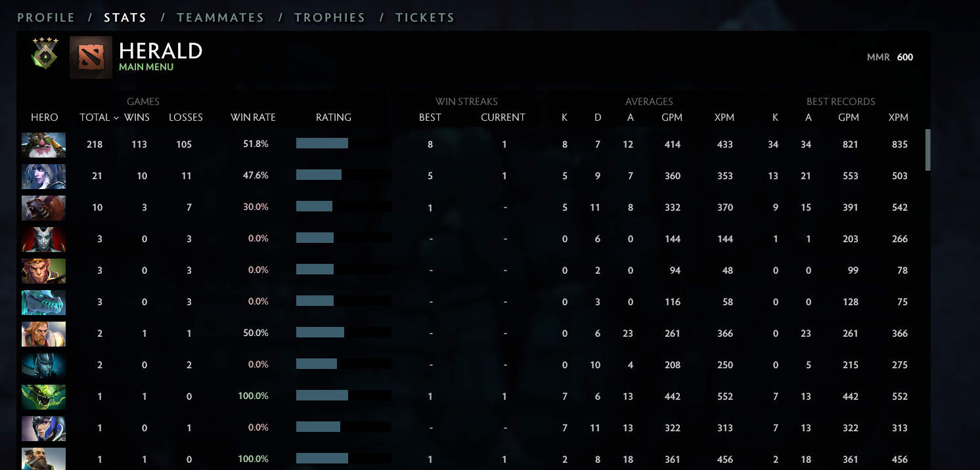Viewport: 980px width, 470px height.
Task: Open the Ursa hero row portrait
Action: pos(43,207)
